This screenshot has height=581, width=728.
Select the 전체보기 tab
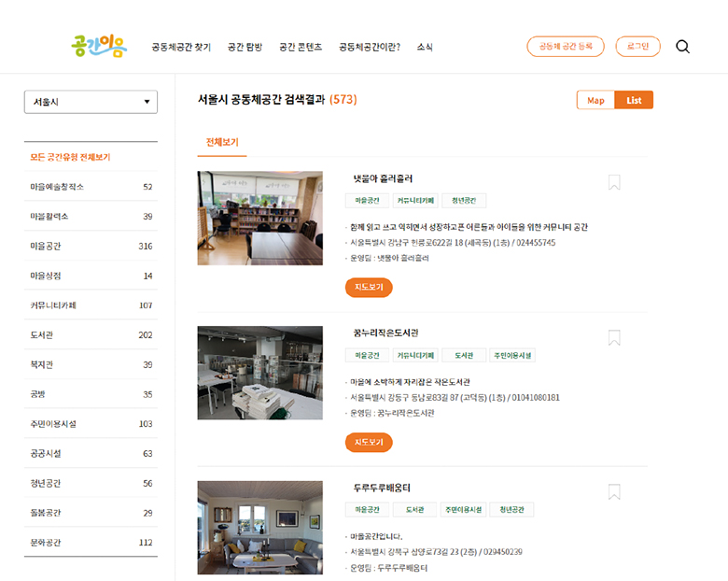(x=222, y=142)
